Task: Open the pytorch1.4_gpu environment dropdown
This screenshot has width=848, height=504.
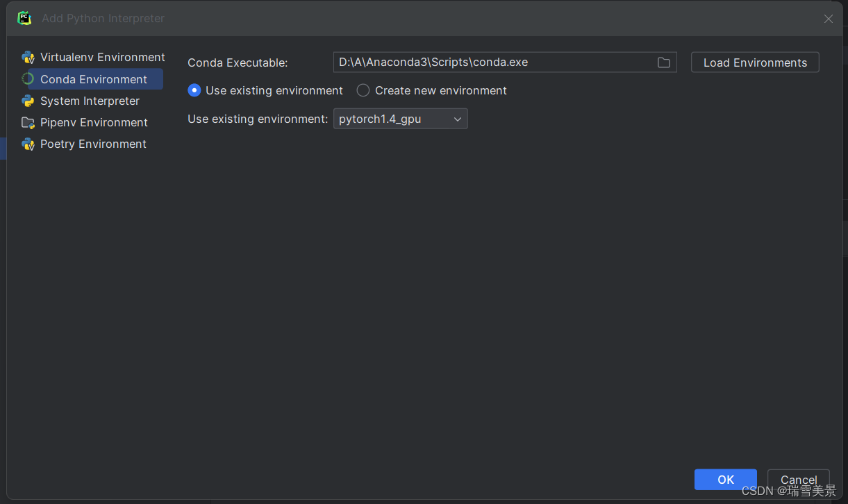Action: (401, 119)
